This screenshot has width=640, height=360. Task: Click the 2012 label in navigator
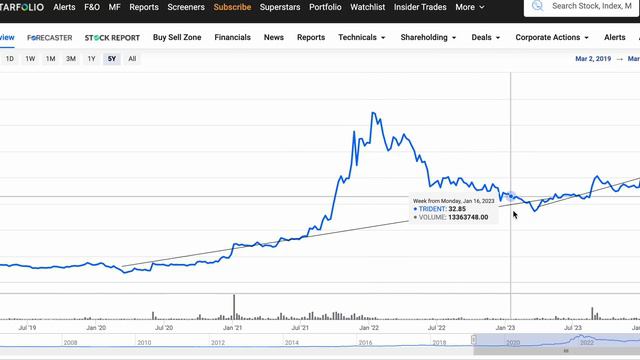(x=218, y=342)
